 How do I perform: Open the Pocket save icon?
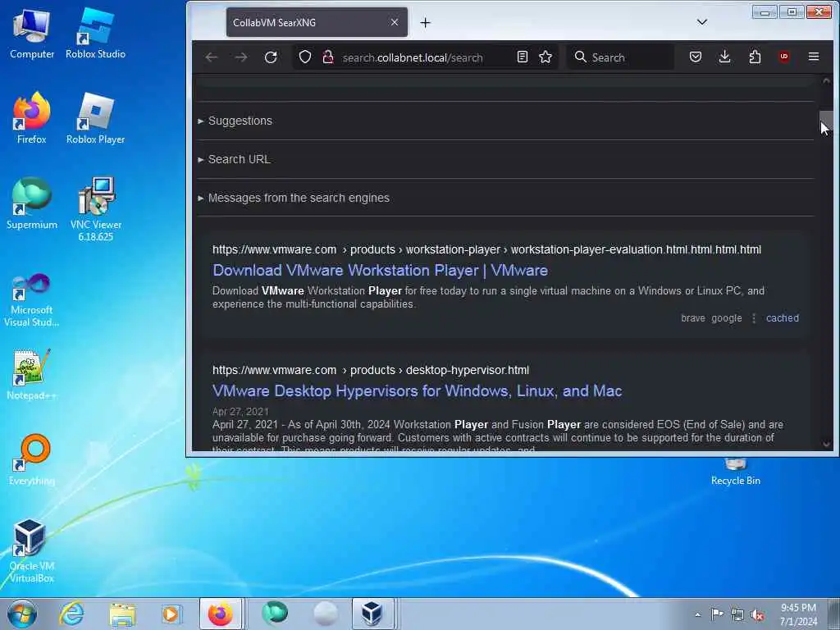pos(696,57)
